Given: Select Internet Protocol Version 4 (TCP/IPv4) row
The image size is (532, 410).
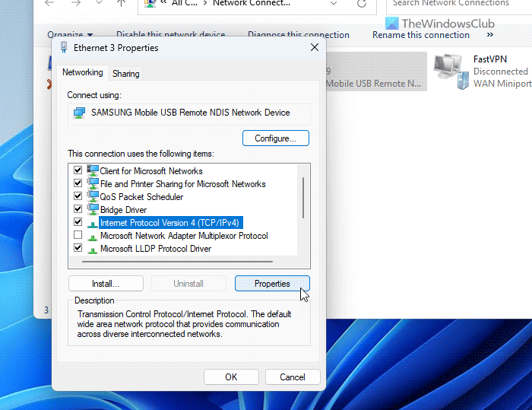Looking at the screenshot, I should coord(171,223).
